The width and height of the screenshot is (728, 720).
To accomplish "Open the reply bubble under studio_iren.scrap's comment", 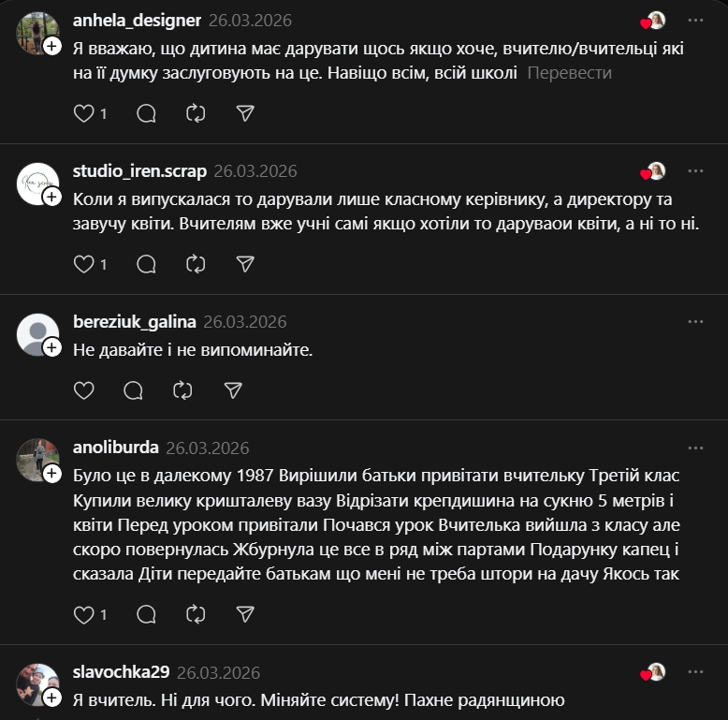I will pos(146,264).
